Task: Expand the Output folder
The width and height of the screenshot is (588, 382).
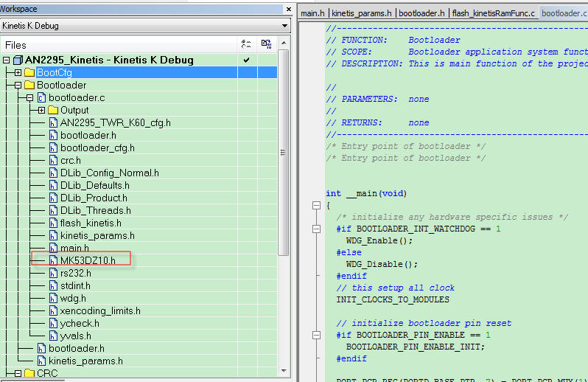Action: [x=41, y=111]
